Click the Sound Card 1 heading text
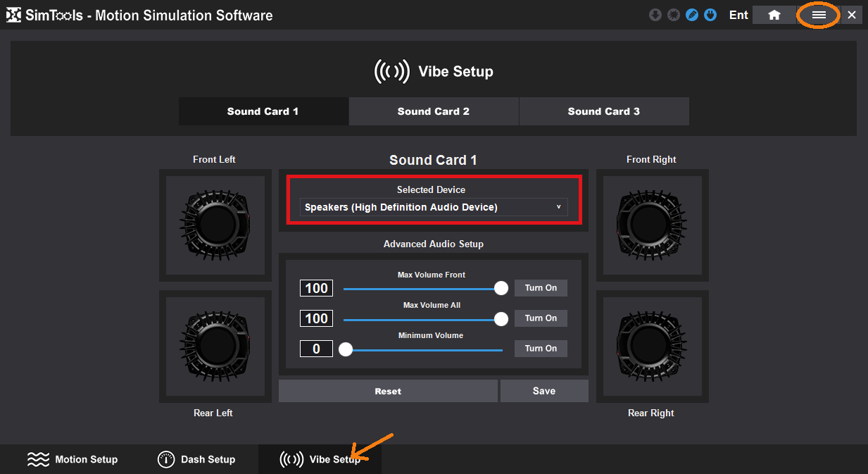868x474 pixels. pyautogui.click(x=434, y=160)
